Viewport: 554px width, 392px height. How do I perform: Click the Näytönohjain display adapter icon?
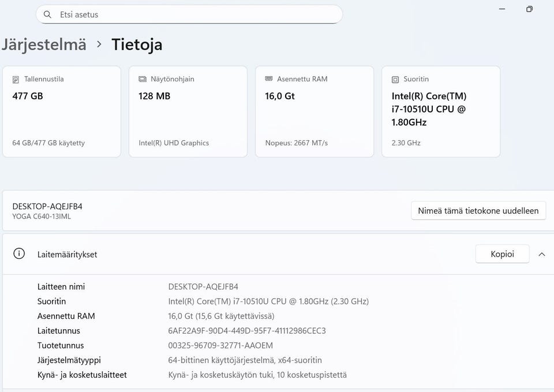142,79
